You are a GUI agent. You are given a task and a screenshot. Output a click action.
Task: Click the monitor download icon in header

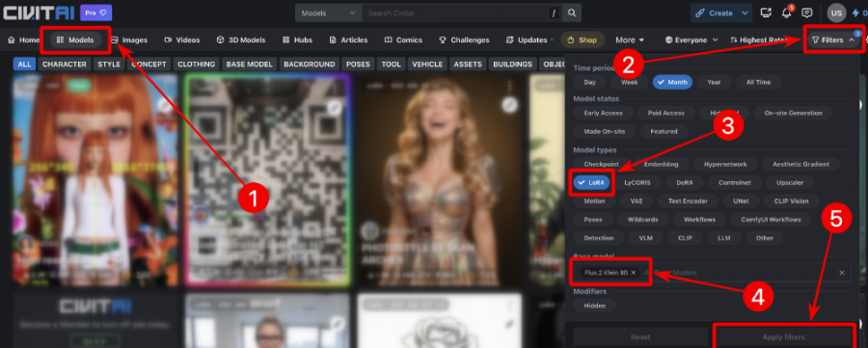(x=766, y=13)
